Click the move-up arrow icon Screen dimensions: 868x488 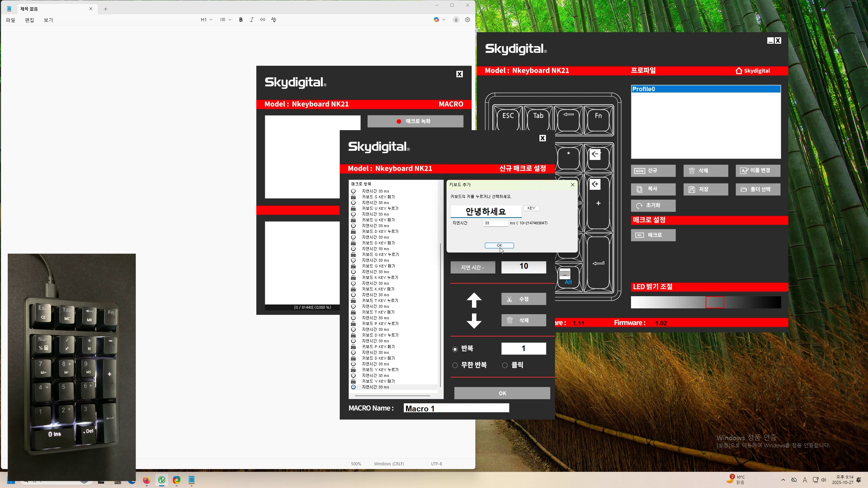474,300
